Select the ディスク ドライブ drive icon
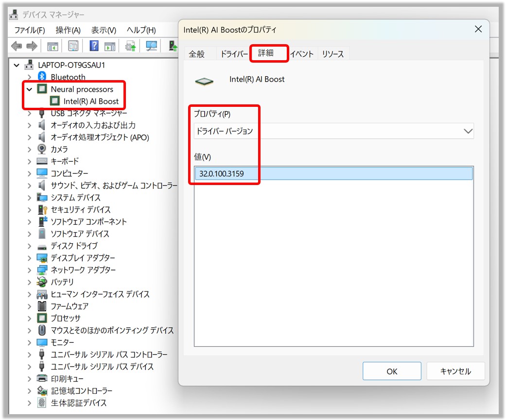This screenshot has height=420, width=506. click(42, 247)
